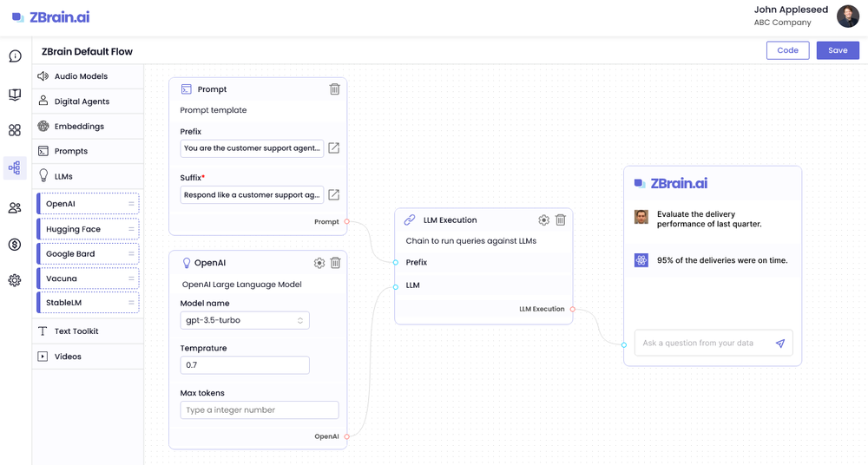Open settings gear on OpenAI node
This screenshot has height=465, width=868.
point(319,263)
